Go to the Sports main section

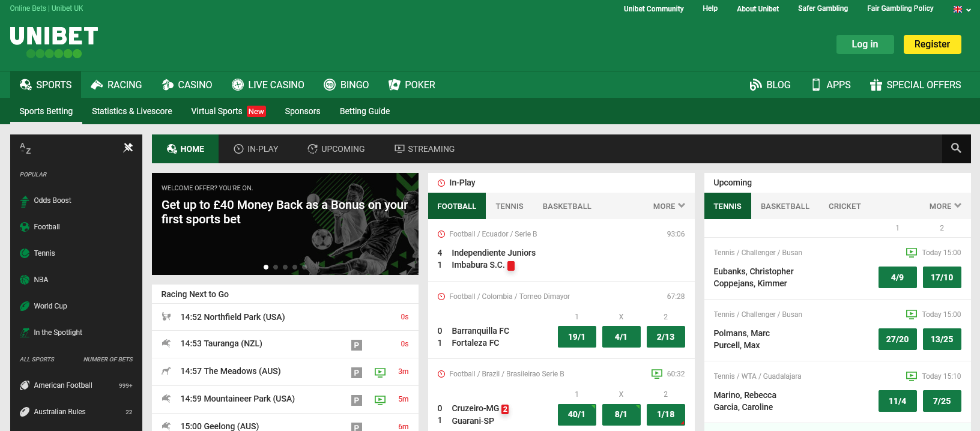coord(46,85)
